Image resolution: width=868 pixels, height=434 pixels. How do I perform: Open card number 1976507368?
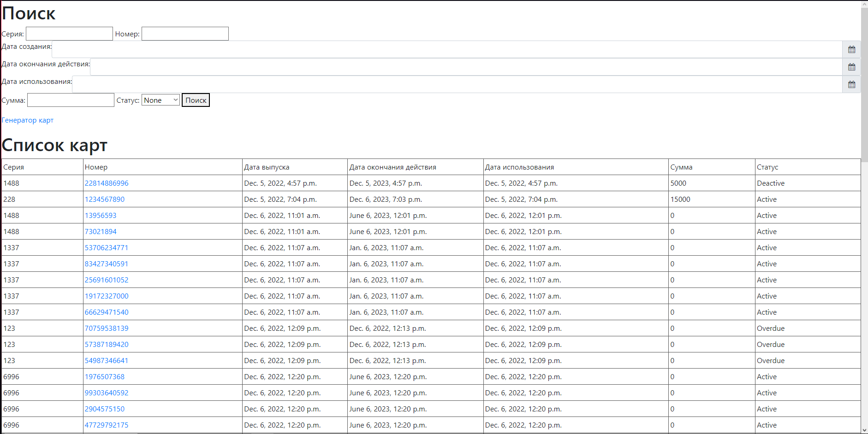pyautogui.click(x=105, y=377)
